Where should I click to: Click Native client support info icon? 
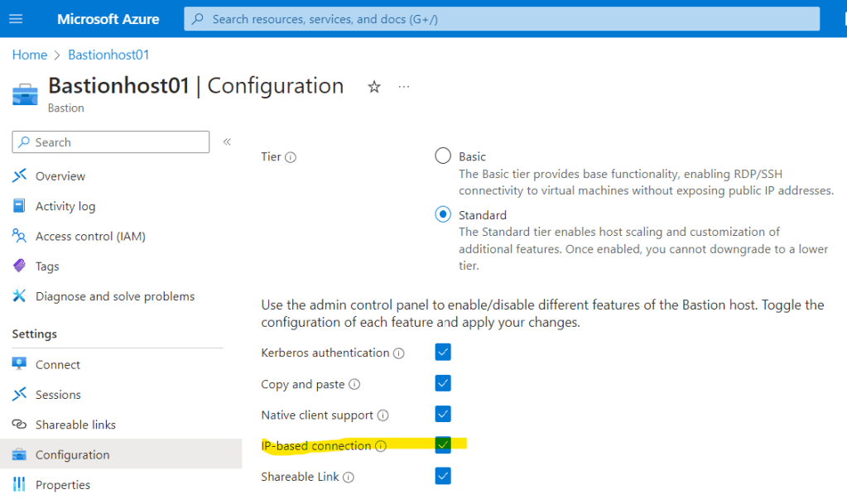click(x=383, y=415)
